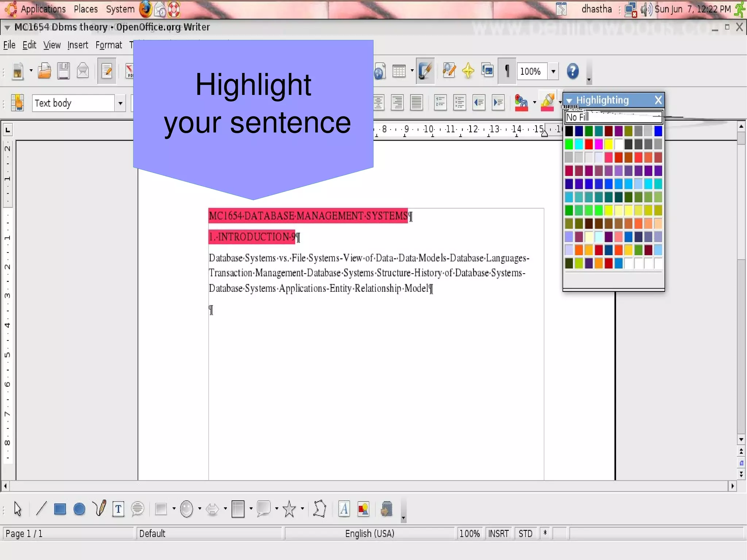Screen dimensions: 747x560
Task: Open the Stars shapes dropdown arrow
Action: [302, 508]
